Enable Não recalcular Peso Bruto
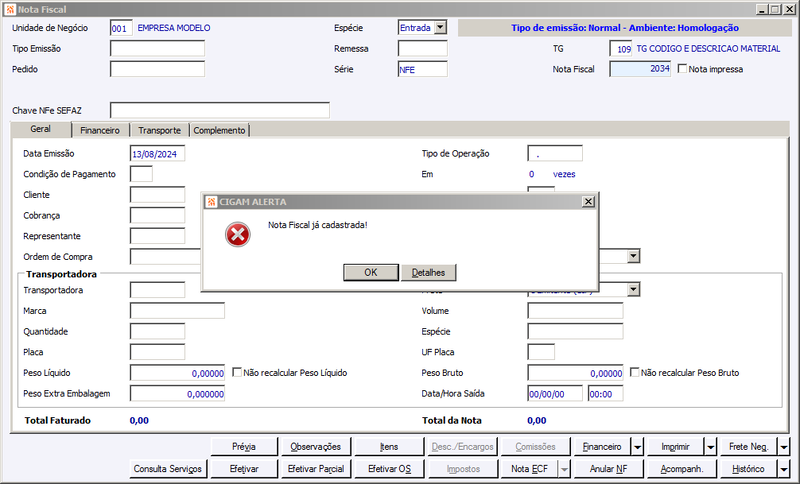 pyautogui.click(x=634, y=372)
